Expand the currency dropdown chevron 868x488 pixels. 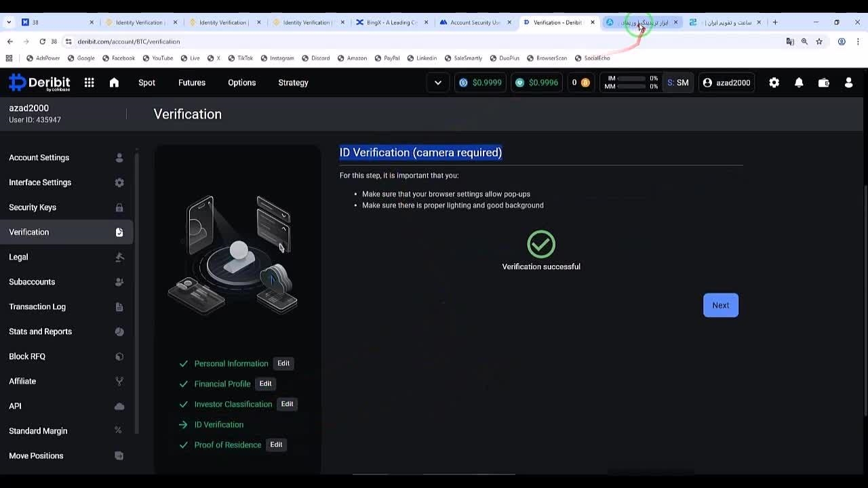pos(438,83)
